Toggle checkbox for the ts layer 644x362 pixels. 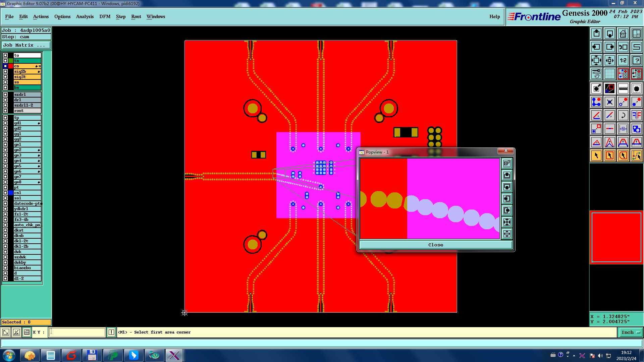(5, 61)
